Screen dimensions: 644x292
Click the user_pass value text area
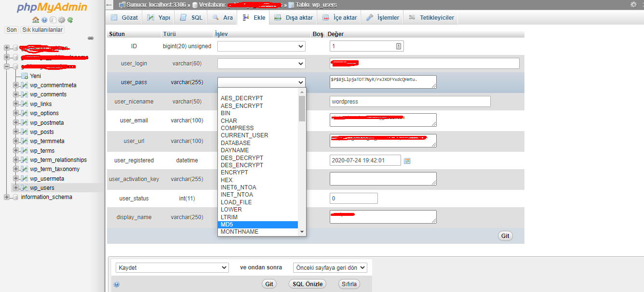383,82
